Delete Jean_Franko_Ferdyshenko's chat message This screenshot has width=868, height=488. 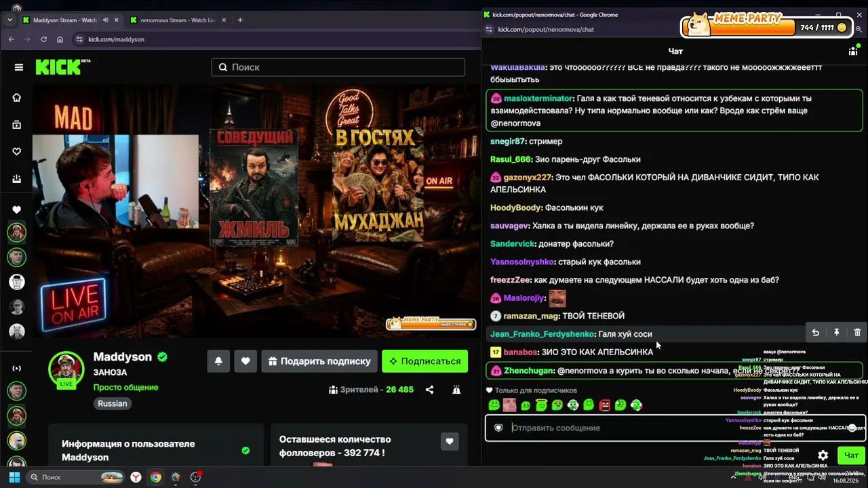857,333
